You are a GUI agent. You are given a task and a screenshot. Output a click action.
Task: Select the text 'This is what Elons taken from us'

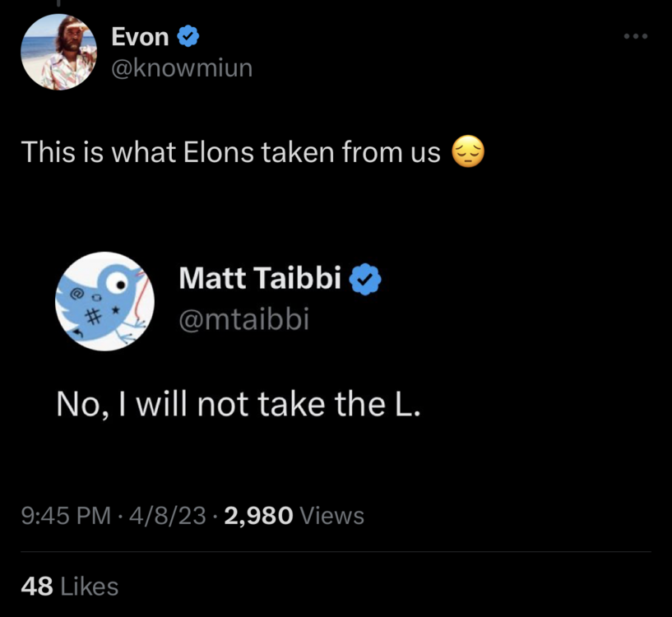click(x=231, y=152)
